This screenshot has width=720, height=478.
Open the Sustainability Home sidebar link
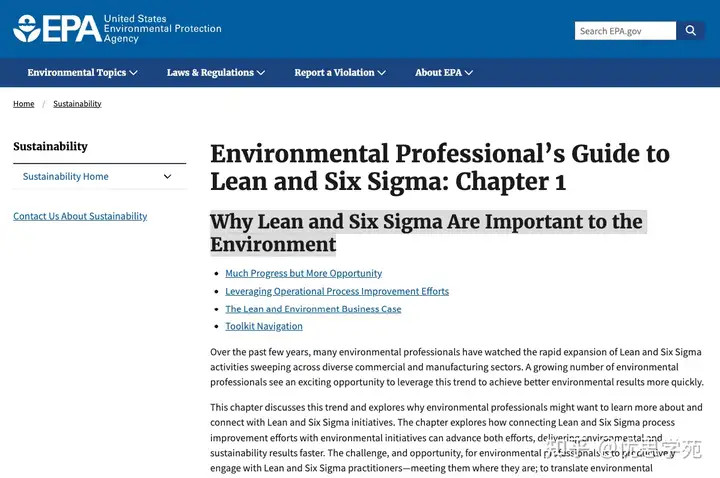click(65, 177)
